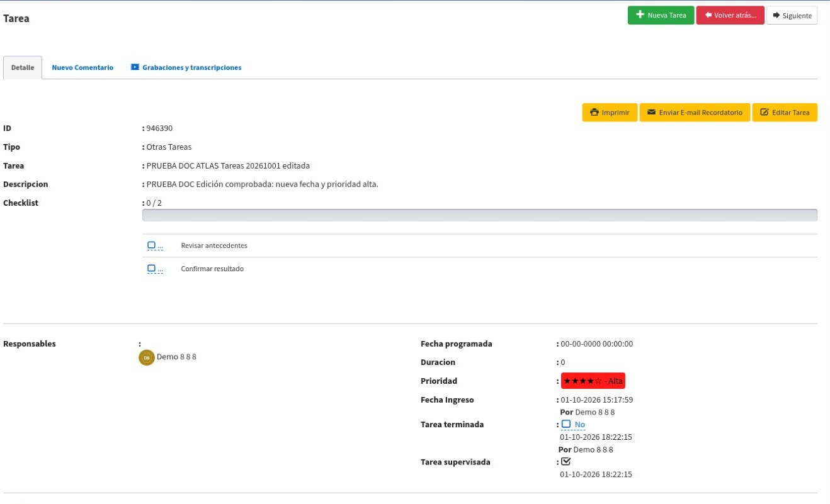Open Grabaciones y transcripciones tab
The width and height of the screenshot is (830, 504).
tap(186, 67)
